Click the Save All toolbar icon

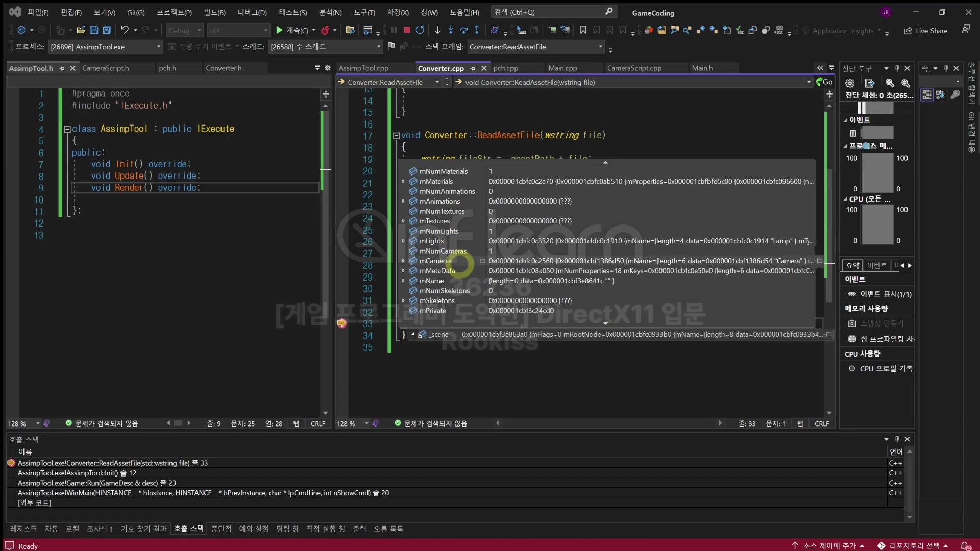107,30
